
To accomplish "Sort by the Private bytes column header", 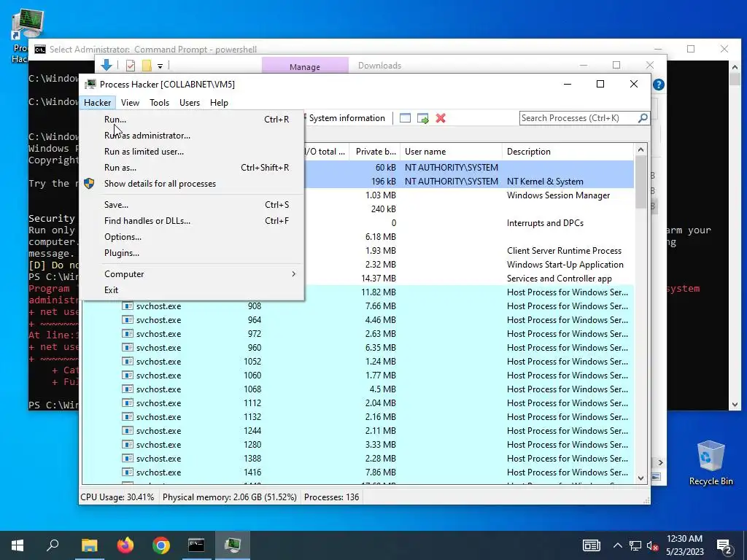I will tap(376, 152).
